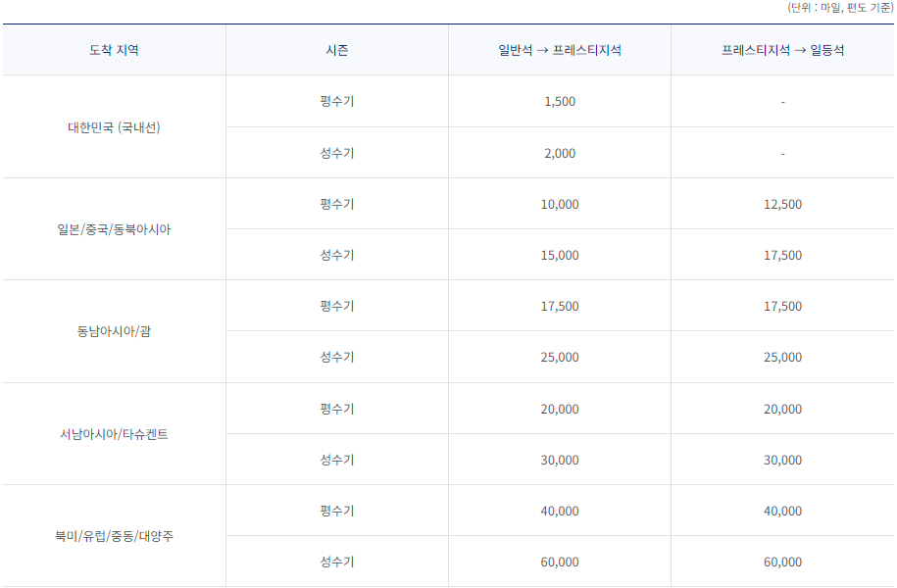Click the 시즌 column header

(335, 50)
